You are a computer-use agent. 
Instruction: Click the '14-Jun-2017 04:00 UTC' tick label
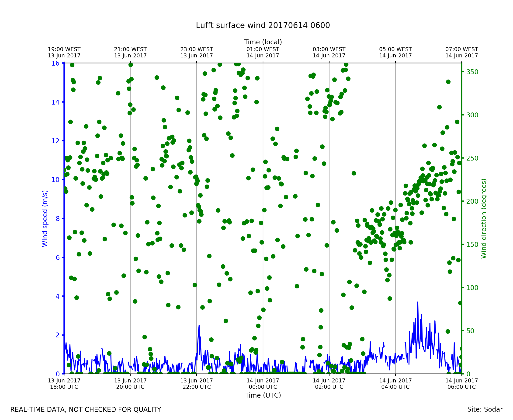click(x=395, y=384)
